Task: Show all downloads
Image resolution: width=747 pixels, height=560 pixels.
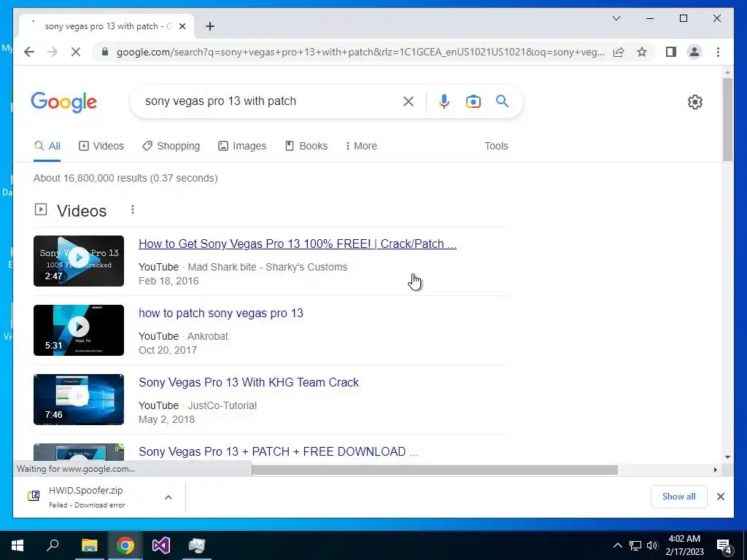Action: pyautogui.click(x=679, y=497)
